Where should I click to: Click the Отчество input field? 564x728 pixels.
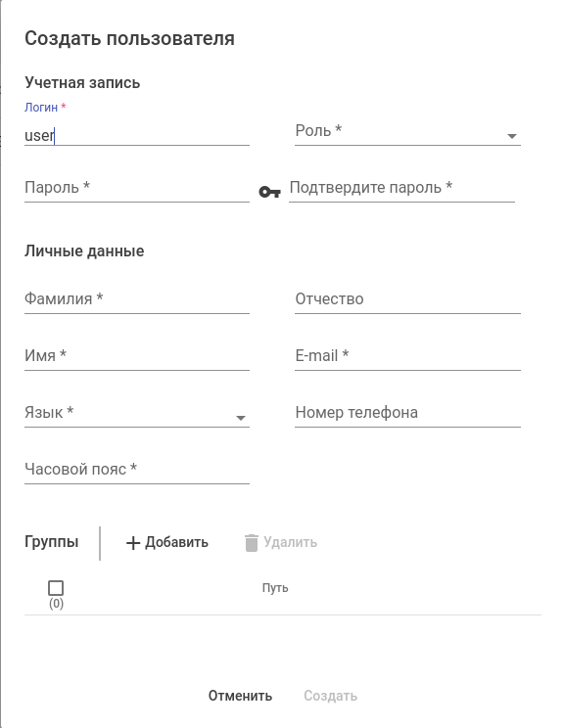point(407,299)
